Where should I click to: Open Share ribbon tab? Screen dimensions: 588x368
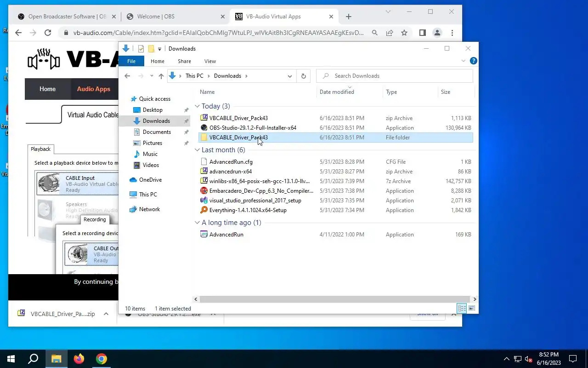click(184, 61)
